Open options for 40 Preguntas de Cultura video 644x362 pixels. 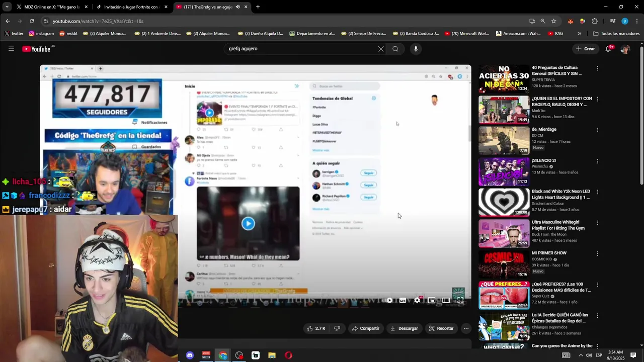(x=597, y=68)
